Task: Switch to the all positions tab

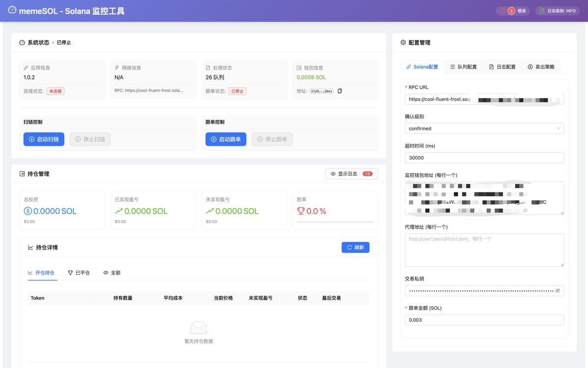Action: 112,272
